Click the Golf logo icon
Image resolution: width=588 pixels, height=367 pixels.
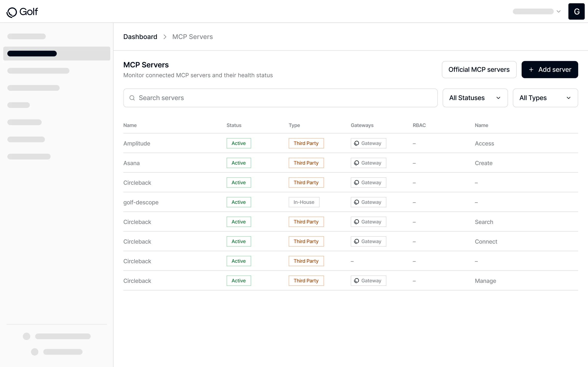coord(12,12)
